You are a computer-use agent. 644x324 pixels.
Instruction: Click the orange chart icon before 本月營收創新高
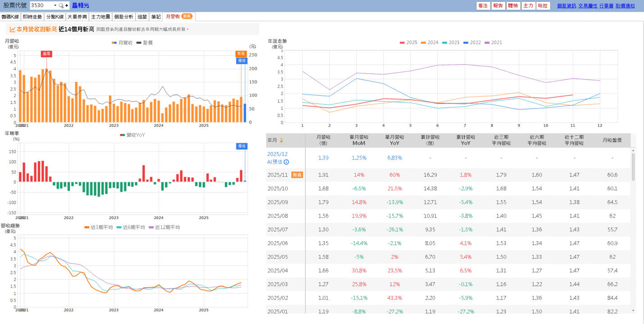pyautogui.click(x=13, y=29)
